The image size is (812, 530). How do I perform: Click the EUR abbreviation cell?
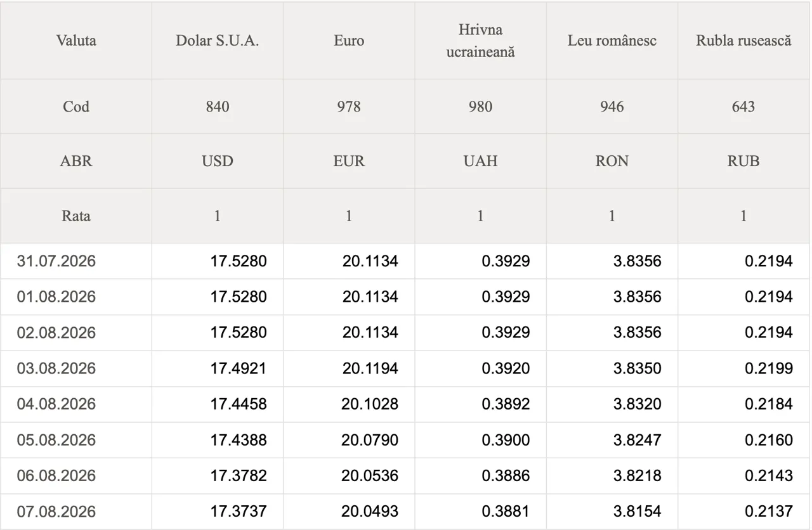349,161
